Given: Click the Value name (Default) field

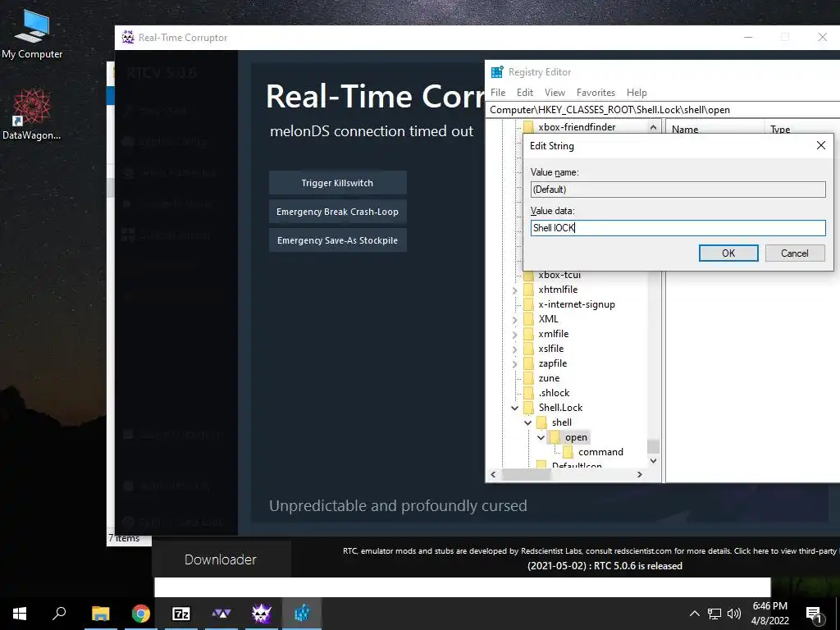Looking at the screenshot, I should [678, 189].
